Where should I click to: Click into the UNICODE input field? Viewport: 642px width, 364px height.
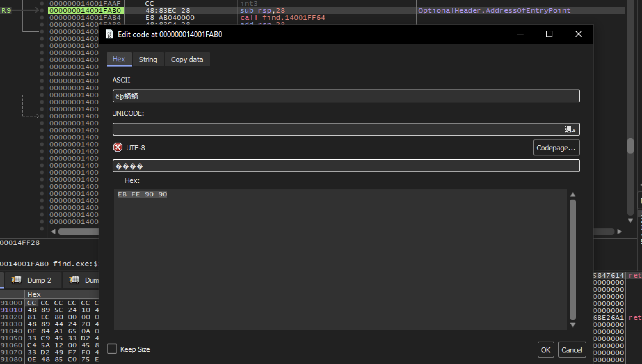click(346, 129)
